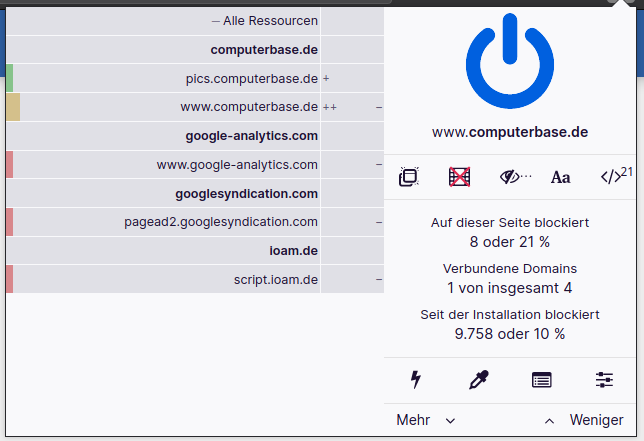Collapse panel with Weniger

coord(584,420)
